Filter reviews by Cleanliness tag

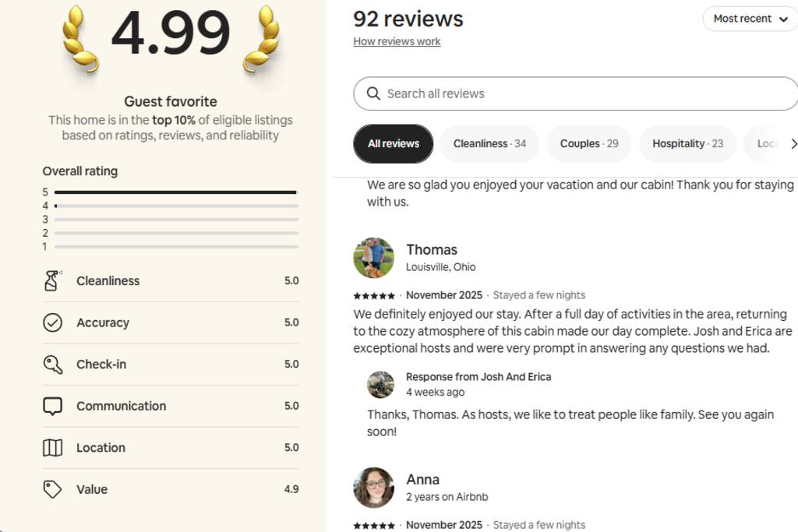[489, 144]
